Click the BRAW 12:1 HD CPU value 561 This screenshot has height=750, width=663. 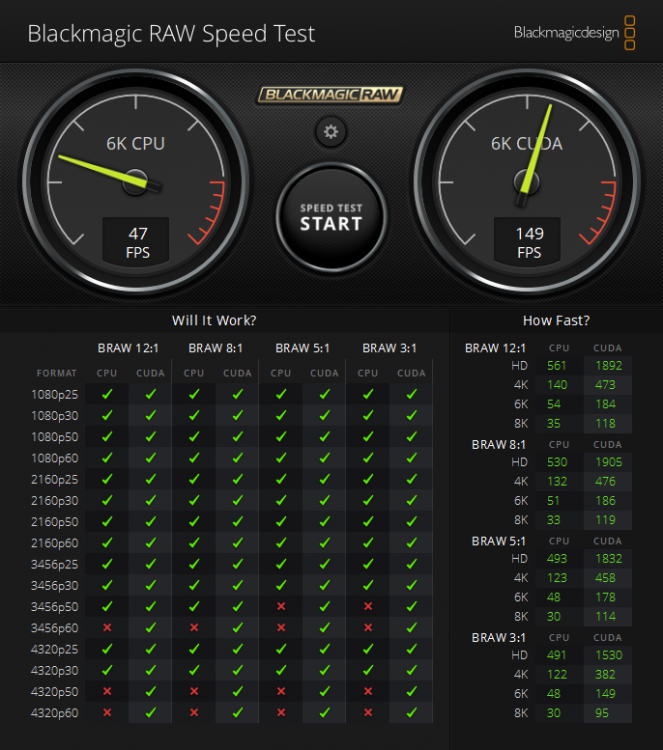[557, 366]
